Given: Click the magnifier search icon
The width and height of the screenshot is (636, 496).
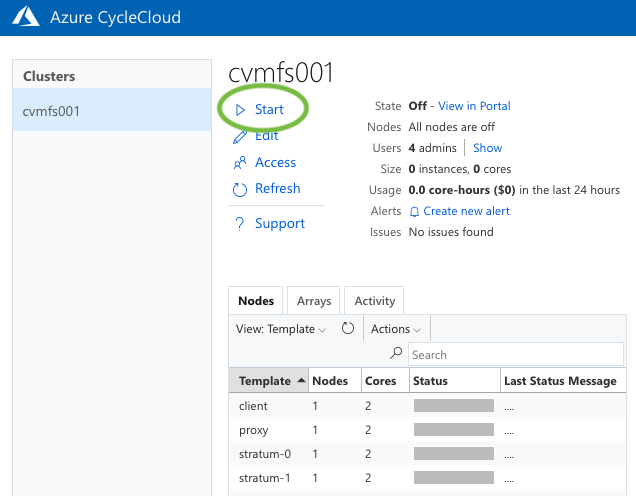Looking at the screenshot, I should (x=396, y=353).
